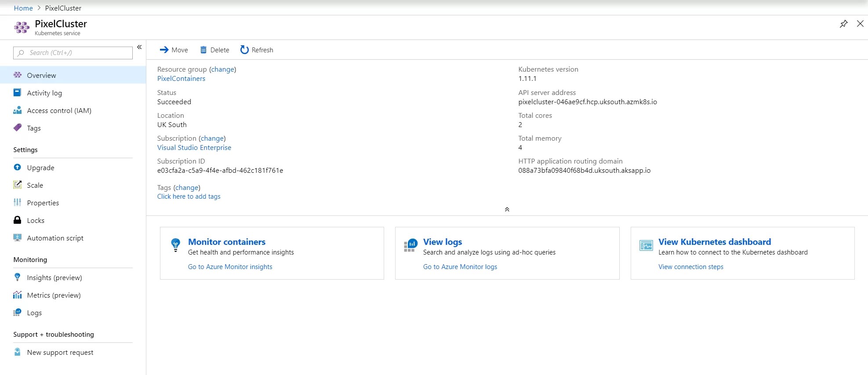Focus the Search (Ctrl+/) input field
Screen dimensions: 868x375
tap(73, 53)
